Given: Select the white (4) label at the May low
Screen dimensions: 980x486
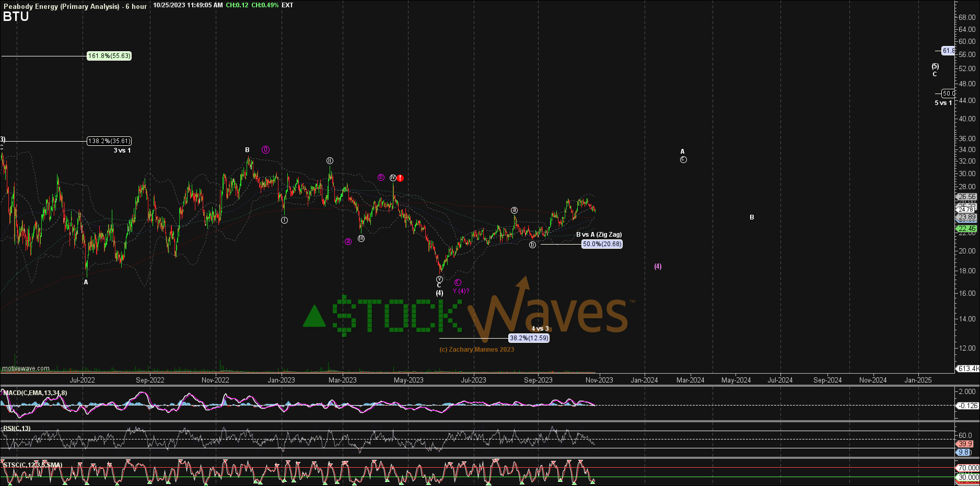Looking at the screenshot, I should click(x=439, y=293).
